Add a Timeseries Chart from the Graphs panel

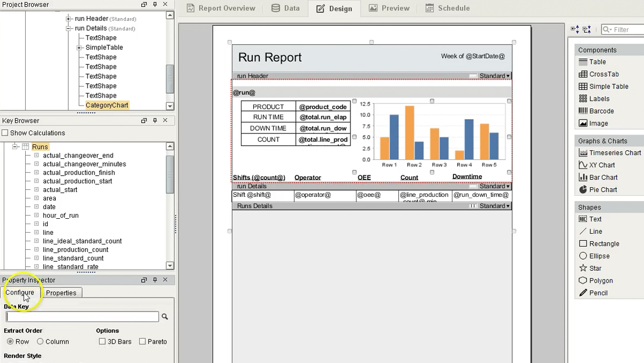click(x=610, y=152)
